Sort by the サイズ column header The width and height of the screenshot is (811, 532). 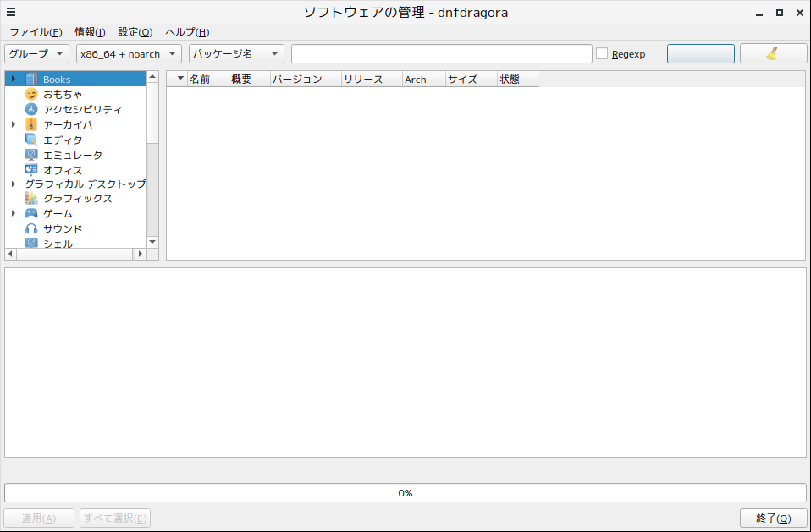point(472,79)
